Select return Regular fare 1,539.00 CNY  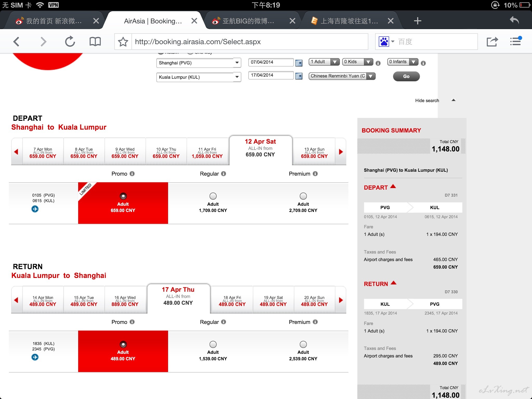coord(213,344)
